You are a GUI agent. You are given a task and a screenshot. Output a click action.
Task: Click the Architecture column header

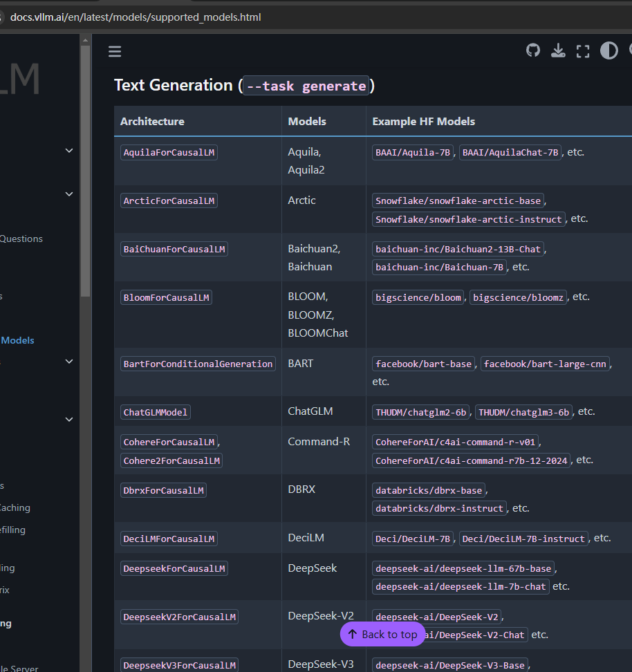tap(152, 121)
